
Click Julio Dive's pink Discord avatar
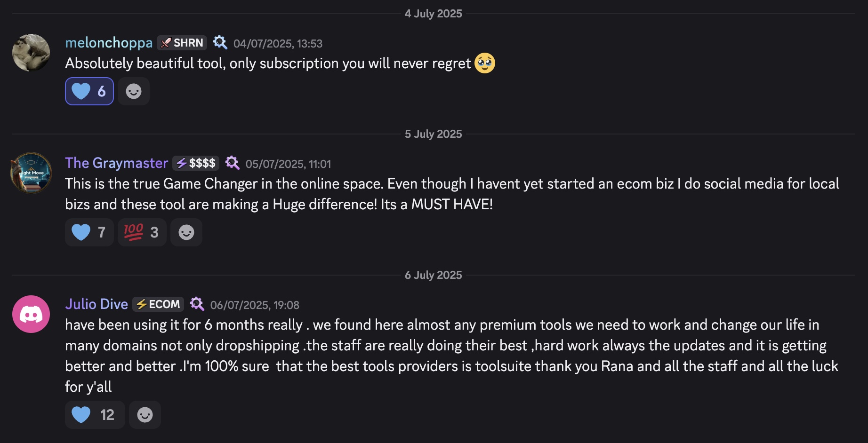tap(31, 314)
